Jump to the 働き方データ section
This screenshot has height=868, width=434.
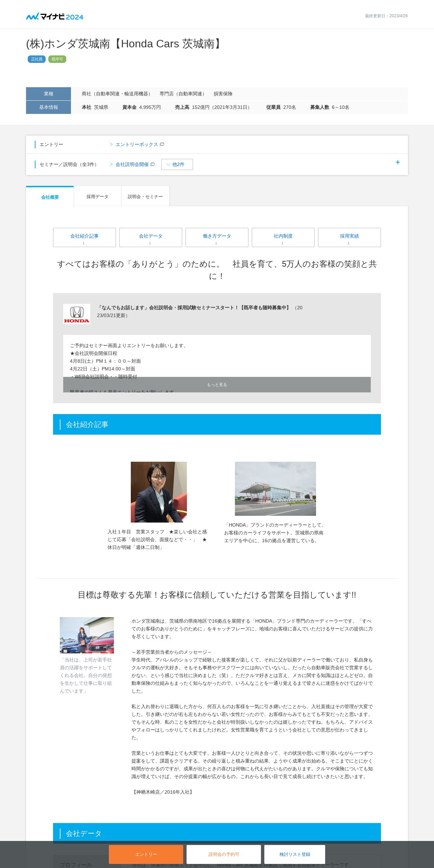click(x=217, y=238)
